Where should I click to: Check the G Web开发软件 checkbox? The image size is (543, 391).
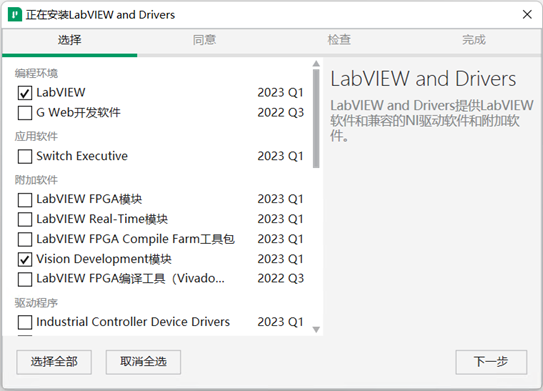pos(25,113)
